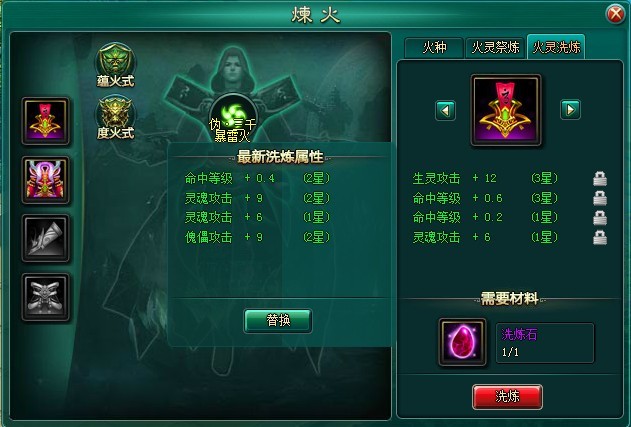Click the 伪·三千暴雷火 flame orb

233,118
